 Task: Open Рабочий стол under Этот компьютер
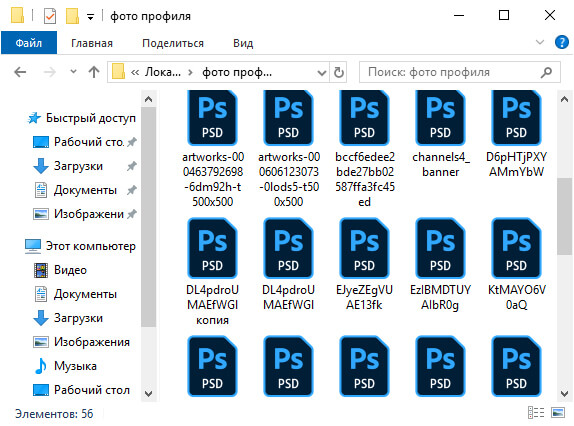tap(82, 390)
